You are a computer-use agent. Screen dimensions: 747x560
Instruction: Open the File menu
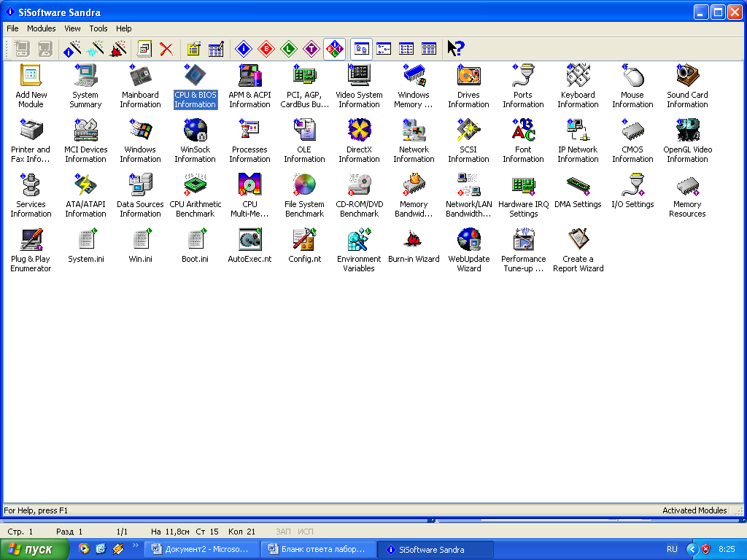click(12, 28)
